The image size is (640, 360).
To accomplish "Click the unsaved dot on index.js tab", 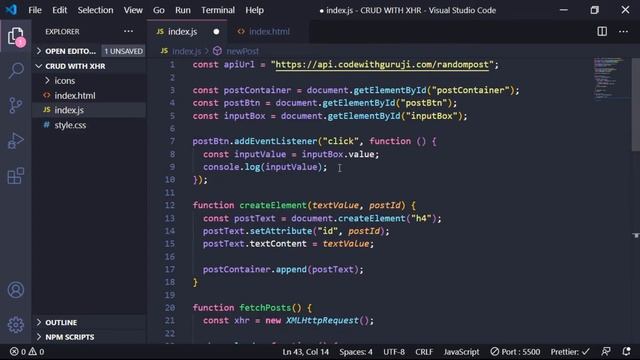I will [x=216, y=31].
